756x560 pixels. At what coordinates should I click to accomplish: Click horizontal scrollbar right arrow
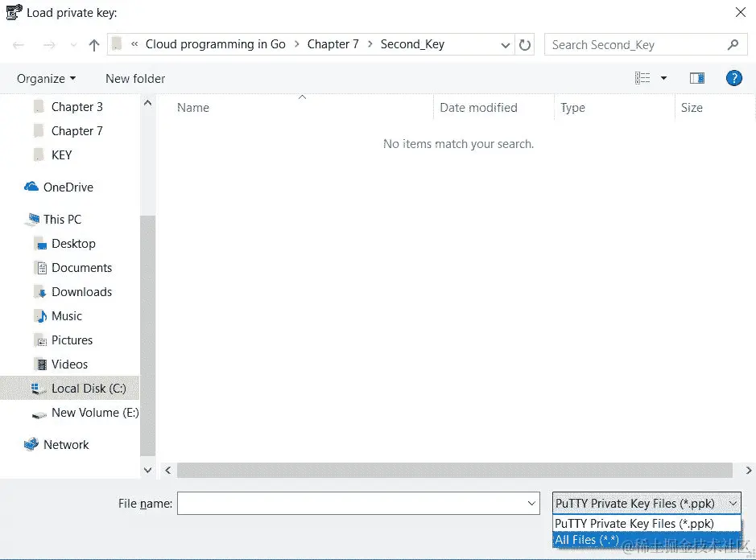[x=748, y=470]
